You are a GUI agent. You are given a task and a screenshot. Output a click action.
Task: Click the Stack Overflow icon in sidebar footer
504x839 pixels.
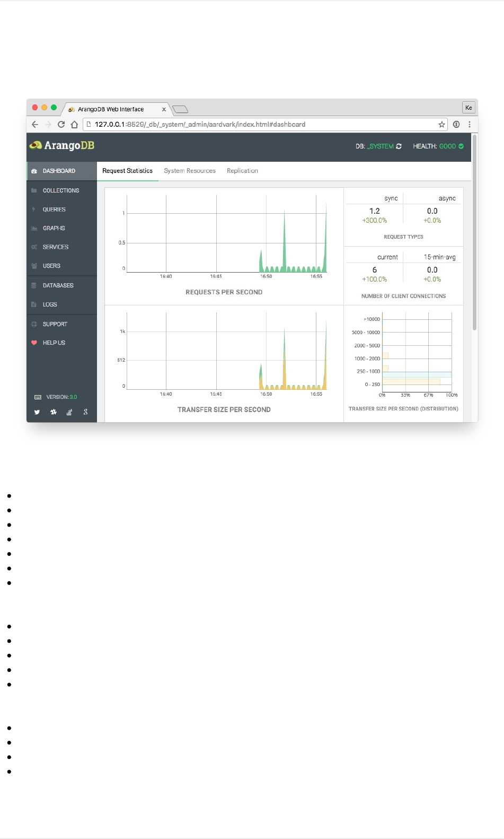pos(69,412)
